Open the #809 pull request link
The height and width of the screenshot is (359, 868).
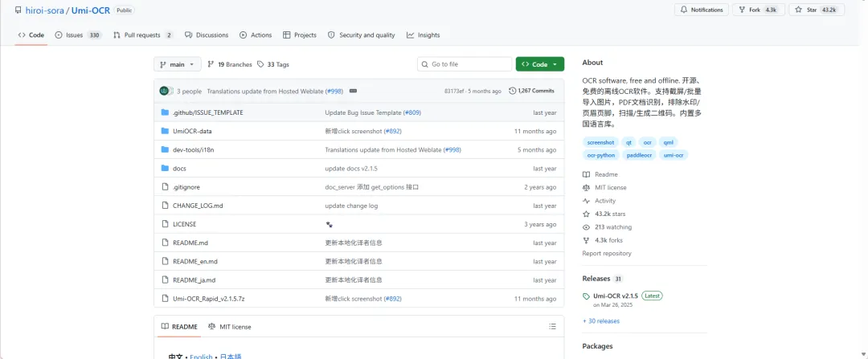pos(412,112)
